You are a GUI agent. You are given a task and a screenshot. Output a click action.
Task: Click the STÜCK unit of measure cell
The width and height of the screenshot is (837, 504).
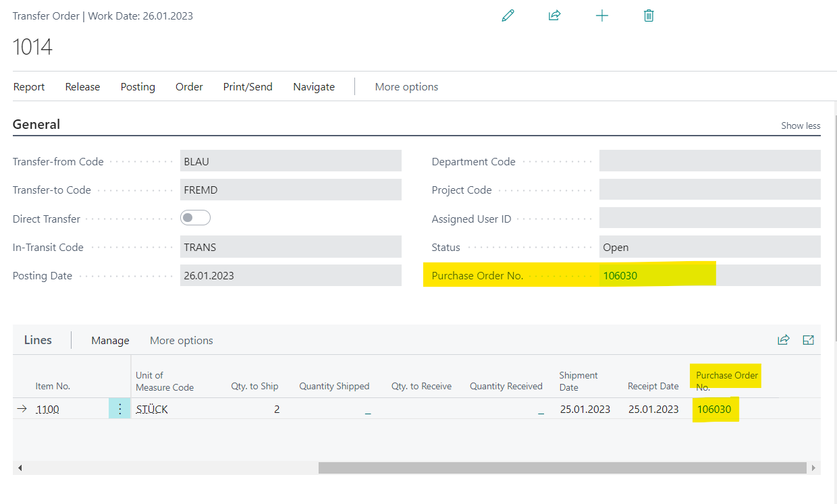pyautogui.click(x=152, y=409)
